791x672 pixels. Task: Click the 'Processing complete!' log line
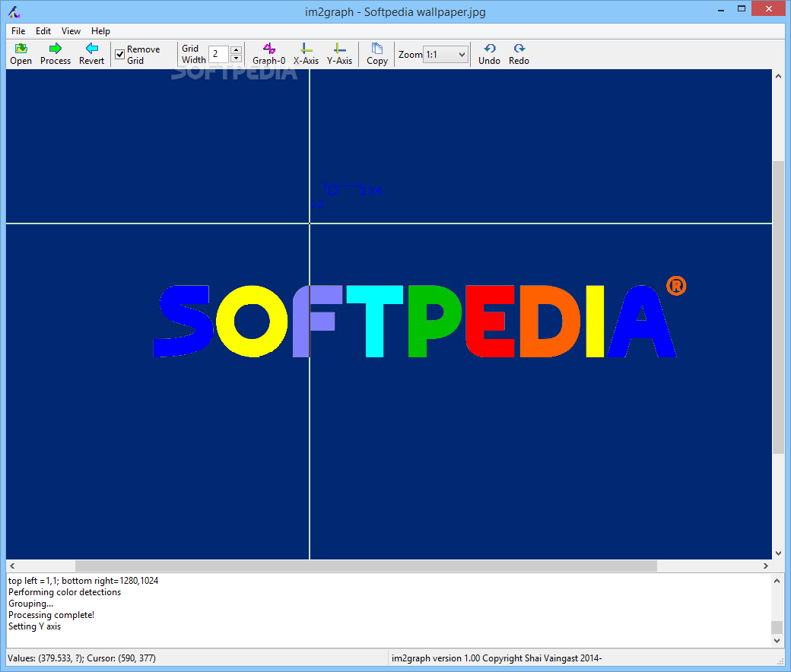52,615
